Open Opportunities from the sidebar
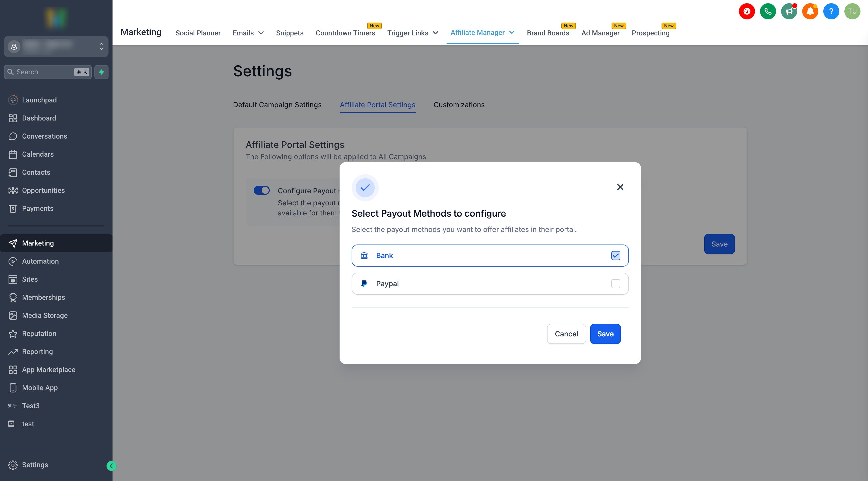Image resolution: width=868 pixels, height=481 pixels. tap(43, 190)
